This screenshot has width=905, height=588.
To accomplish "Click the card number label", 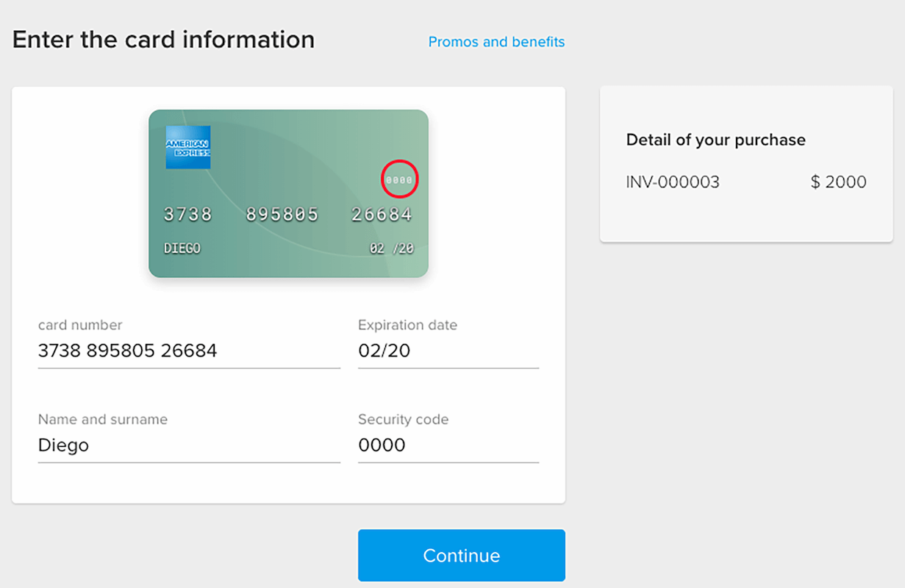I will [80, 325].
